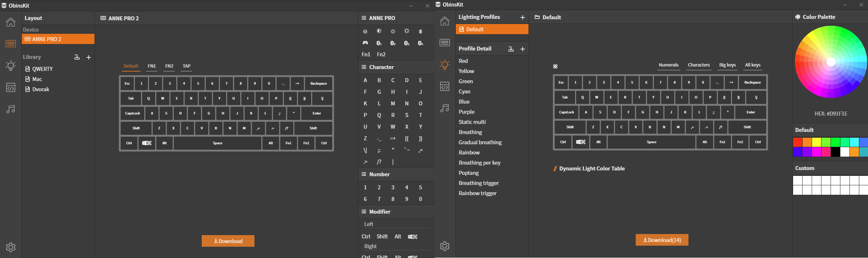Switch to TAP layer tab
This screenshot has height=258, width=868.
point(186,66)
